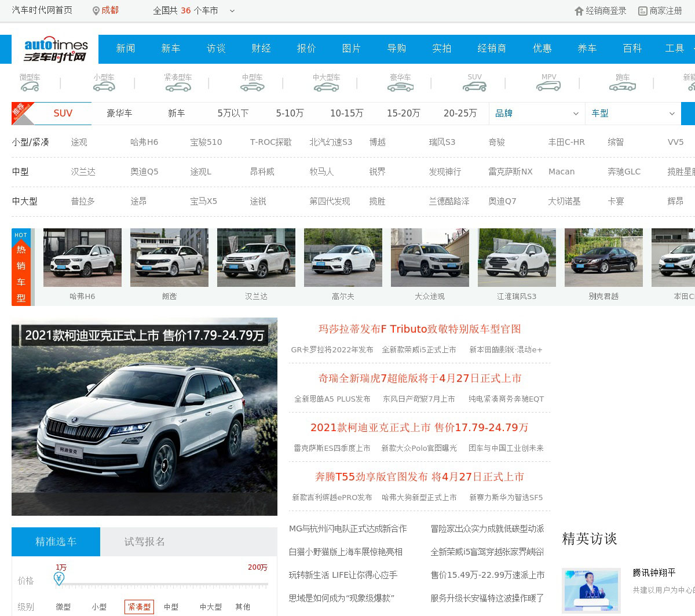Open the 报价 navigation menu item
The height and width of the screenshot is (616, 695).
(x=306, y=49)
